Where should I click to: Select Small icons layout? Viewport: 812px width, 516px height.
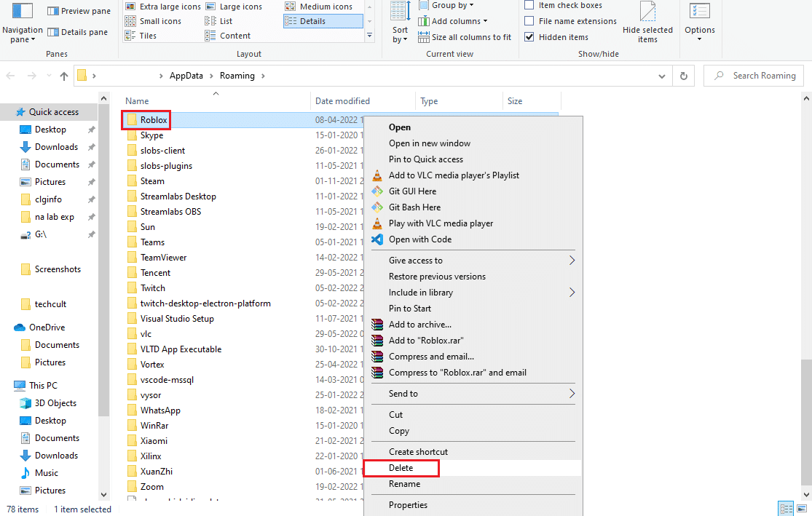153,21
